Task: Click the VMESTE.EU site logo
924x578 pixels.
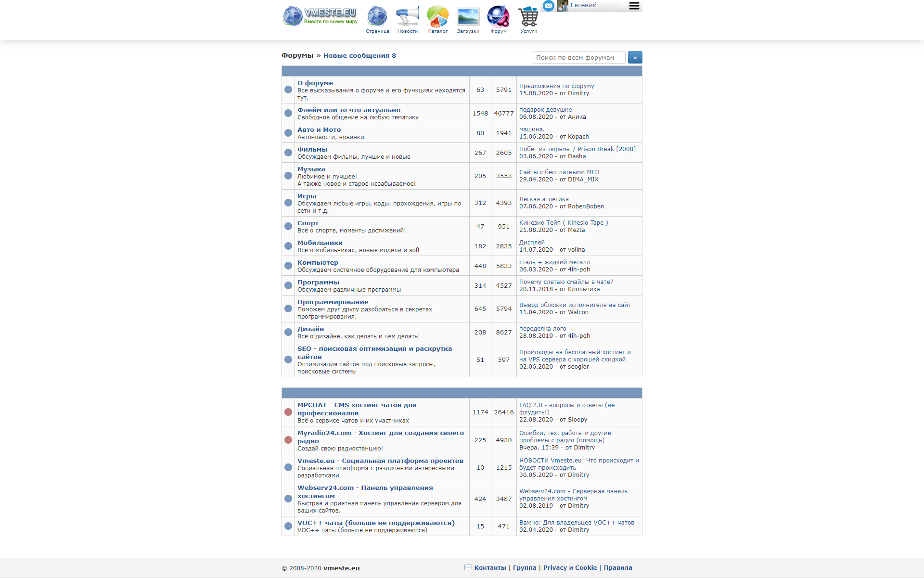Action: 321,16
